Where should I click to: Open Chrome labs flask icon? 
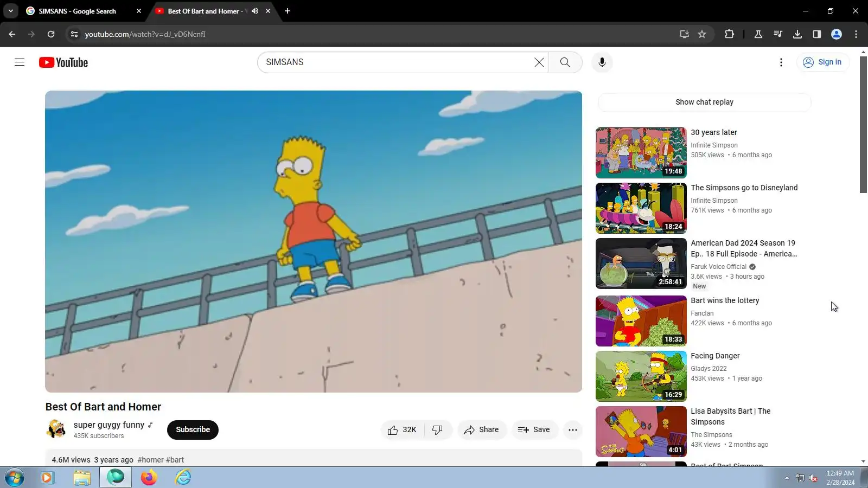click(x=758, y=34)
